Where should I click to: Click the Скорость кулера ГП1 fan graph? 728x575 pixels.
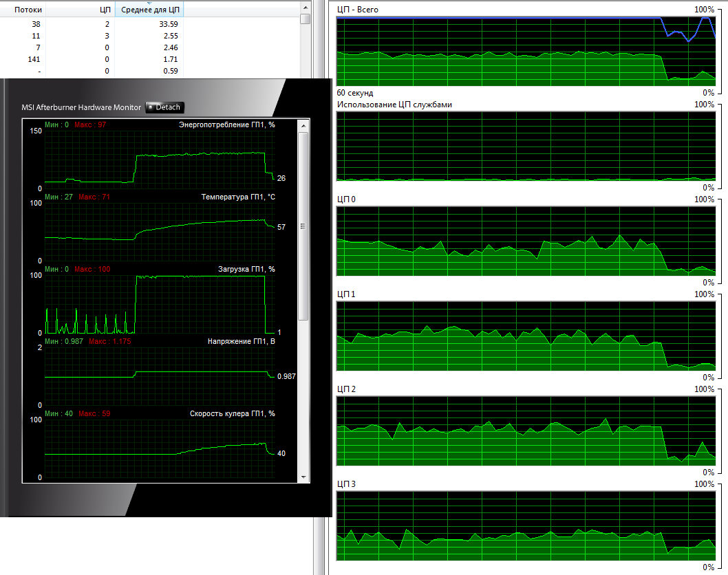(159, 448)
